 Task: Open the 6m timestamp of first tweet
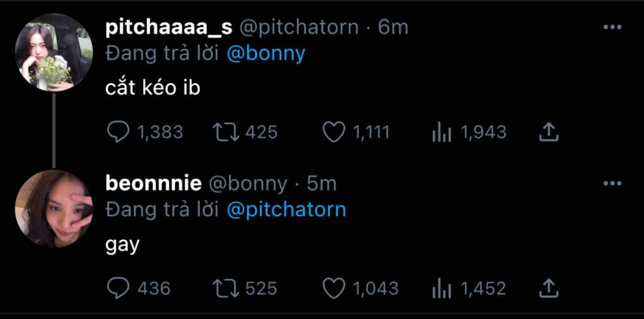pos(393,28)
